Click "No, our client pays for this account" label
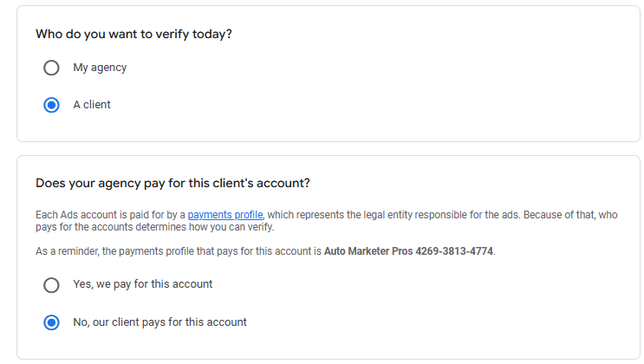 [159, 322]
